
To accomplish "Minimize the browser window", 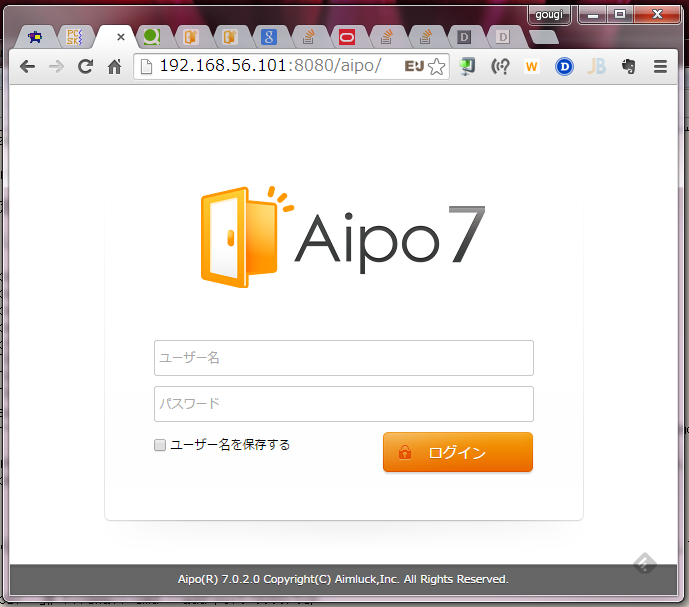I will 593,15.
